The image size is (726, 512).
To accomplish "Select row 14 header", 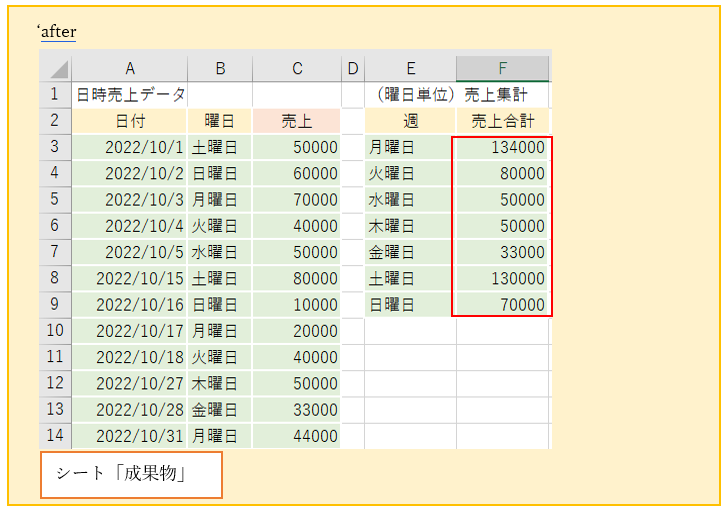I will [56, 435].
